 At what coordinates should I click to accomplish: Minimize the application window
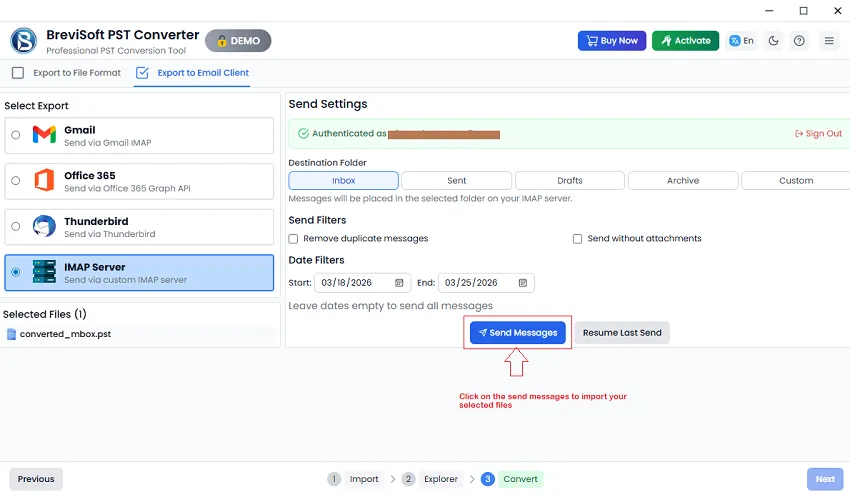pyautogui.click(x=769, y=11)
